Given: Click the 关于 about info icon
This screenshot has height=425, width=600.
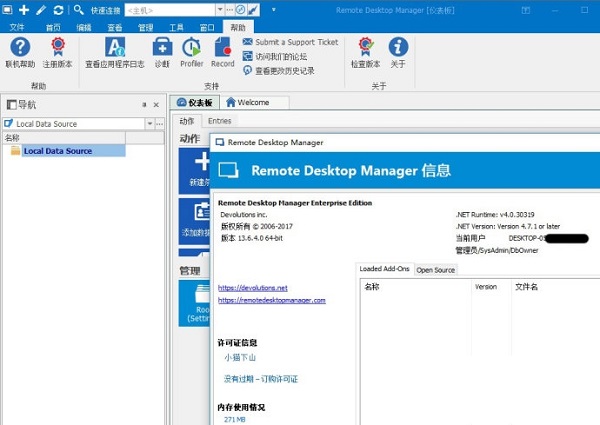Looking at the screenshot, I should point(398,53).
